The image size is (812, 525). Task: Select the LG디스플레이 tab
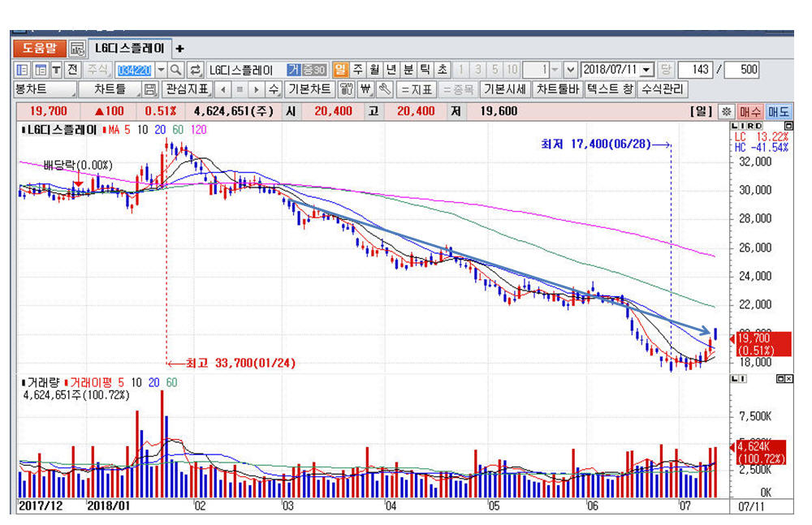coord(129,48)
